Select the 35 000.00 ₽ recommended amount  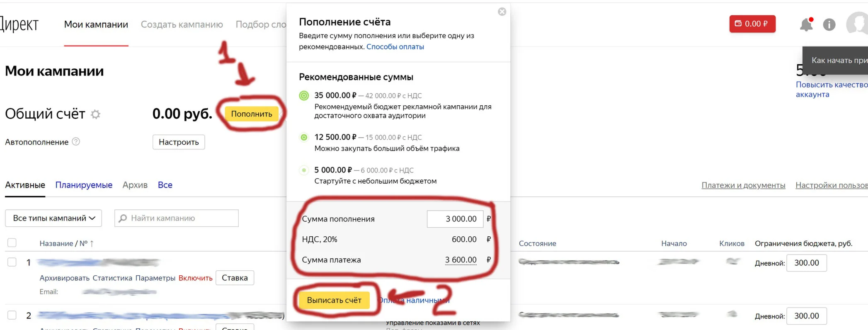pyautogui.click(x=304, y=96)
